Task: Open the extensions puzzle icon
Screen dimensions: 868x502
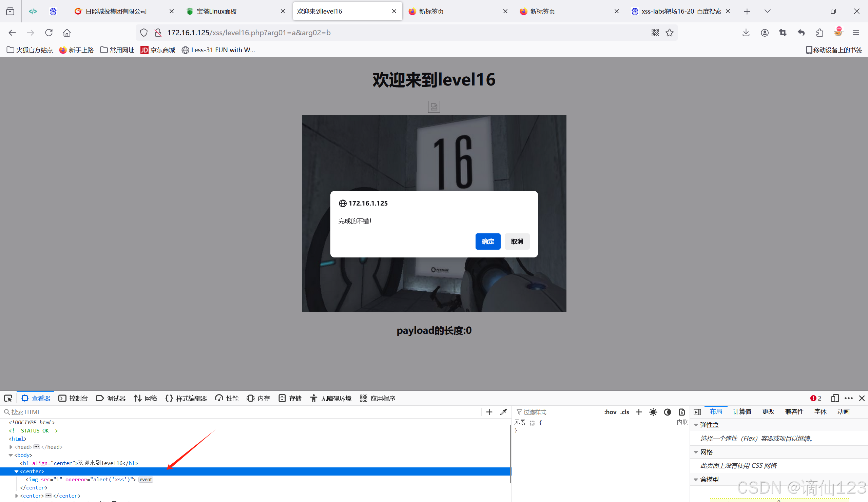Action: pyautogui.click(x=819, y=33)
